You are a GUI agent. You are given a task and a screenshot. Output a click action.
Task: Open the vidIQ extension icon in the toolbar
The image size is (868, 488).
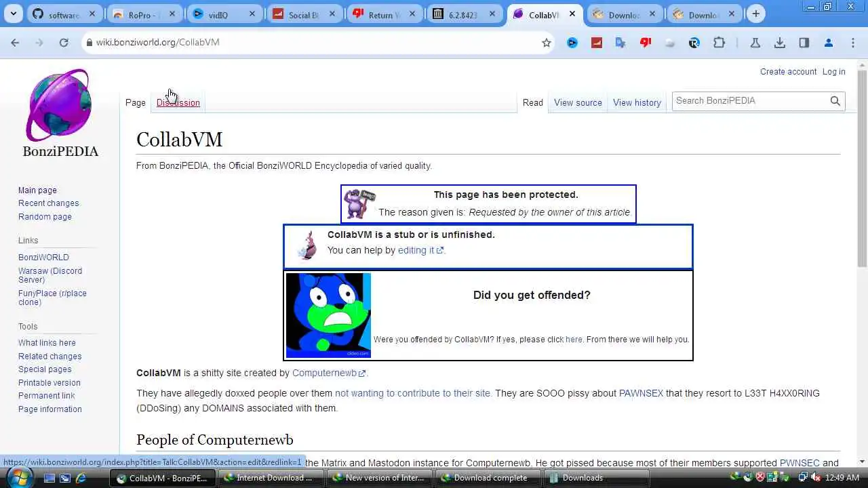click(572, 43)
